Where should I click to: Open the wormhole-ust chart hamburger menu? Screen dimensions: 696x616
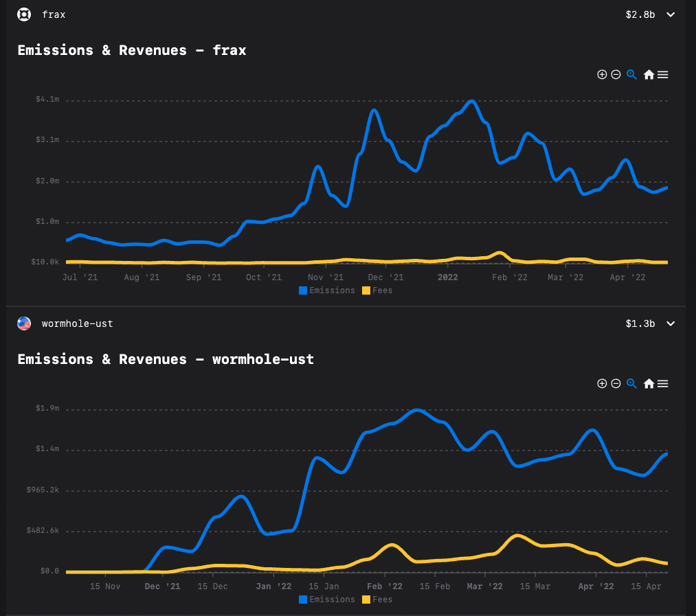[662, 384]
